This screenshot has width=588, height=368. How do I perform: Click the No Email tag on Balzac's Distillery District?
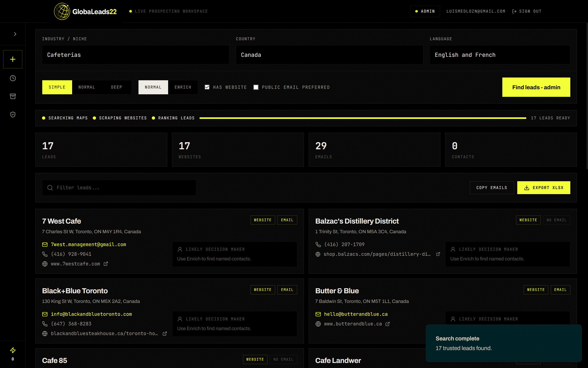pos(556,220)
